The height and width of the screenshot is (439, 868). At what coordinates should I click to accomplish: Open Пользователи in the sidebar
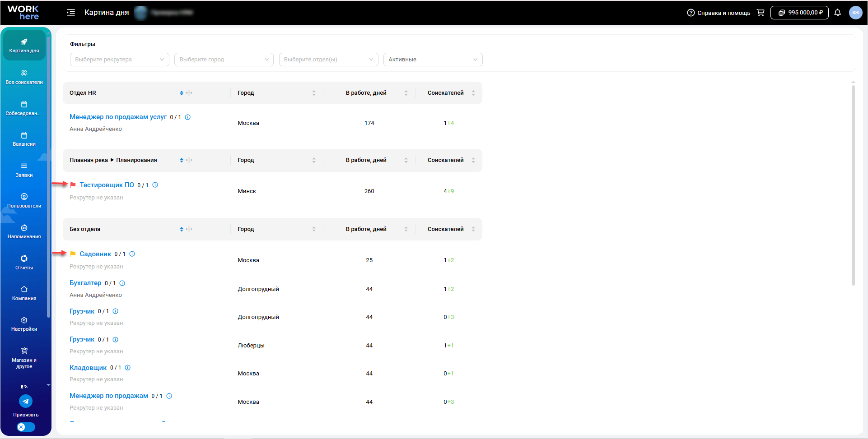click(24, 201)
